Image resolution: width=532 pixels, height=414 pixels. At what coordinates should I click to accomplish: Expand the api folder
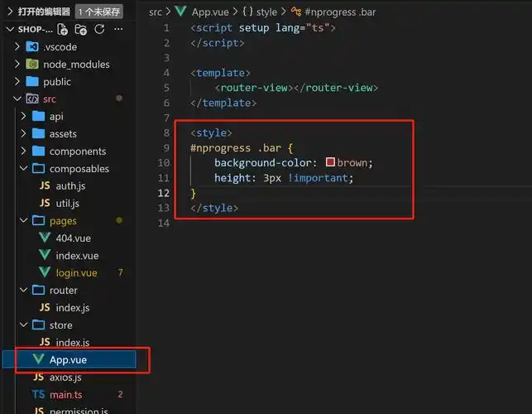[23, 116]
